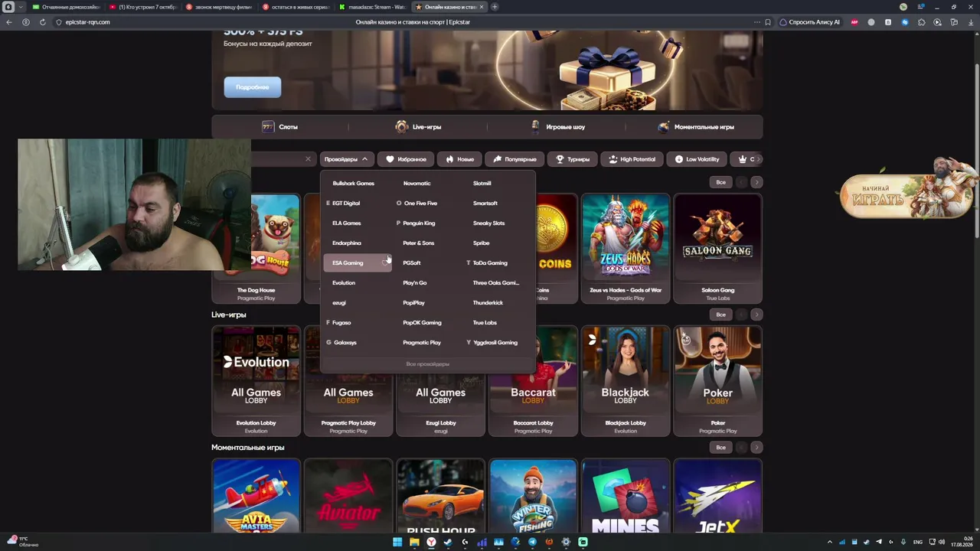
Task: Choose Sneaky Slots provider
Action: coord(489,223)
